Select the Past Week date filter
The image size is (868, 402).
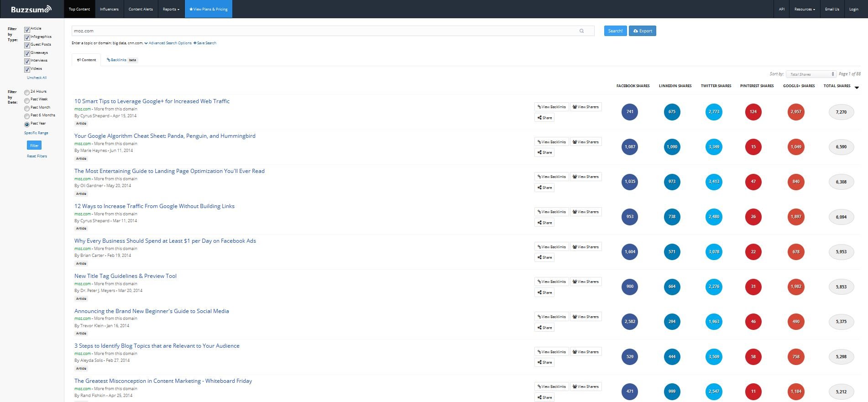(x=27, y=100)
